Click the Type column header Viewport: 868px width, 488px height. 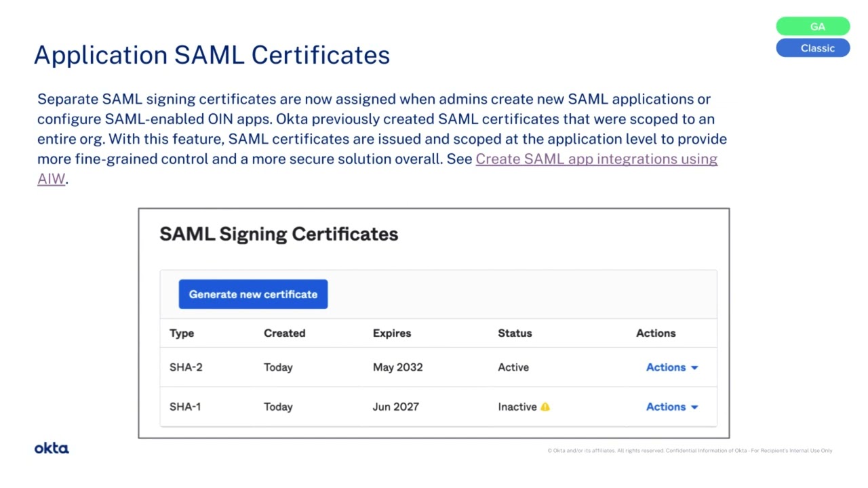tap(182, 333)
